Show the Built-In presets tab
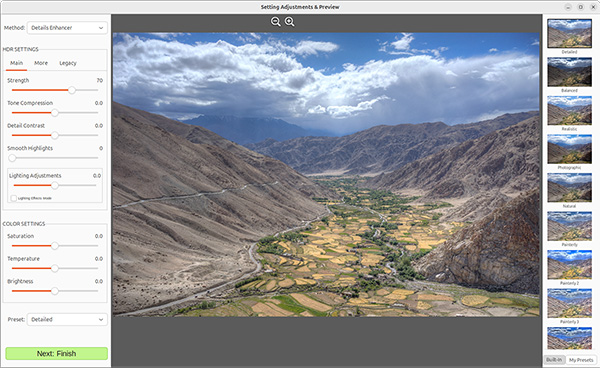This screenshot has width=600, height=368. coord(554,360)
